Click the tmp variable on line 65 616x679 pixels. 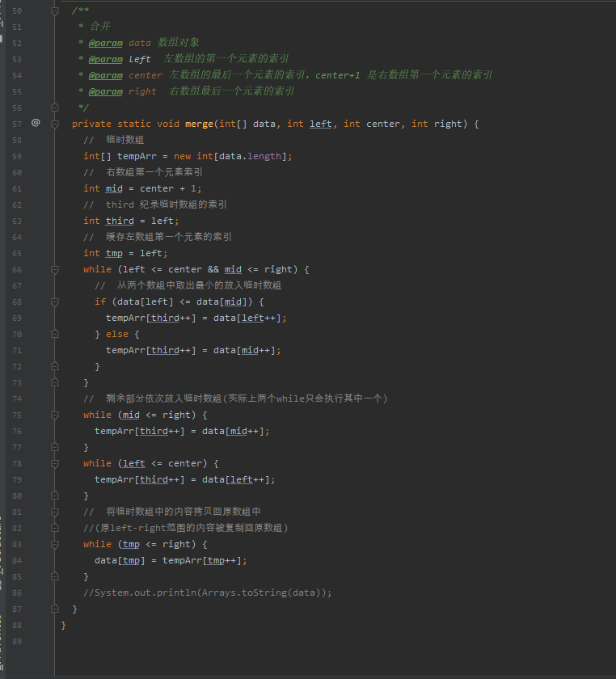point(114,253)
